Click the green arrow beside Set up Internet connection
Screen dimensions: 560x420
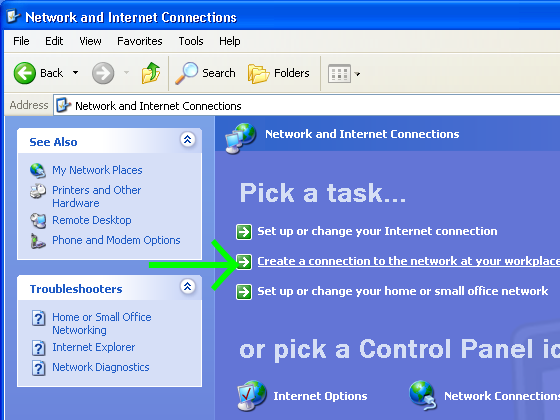[244, 231]
